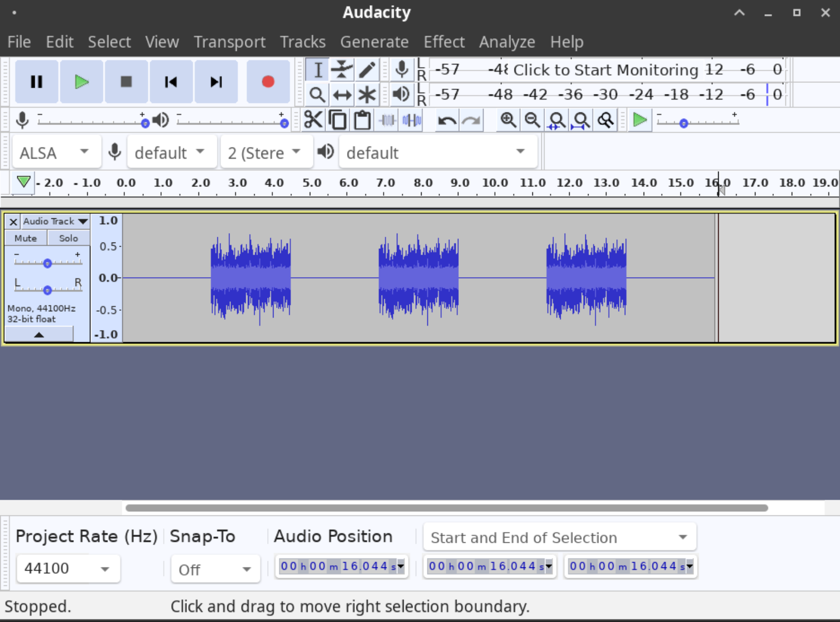Select the Zoom magnifier tool
Viewport: 840px width, 622px height.
318,95
